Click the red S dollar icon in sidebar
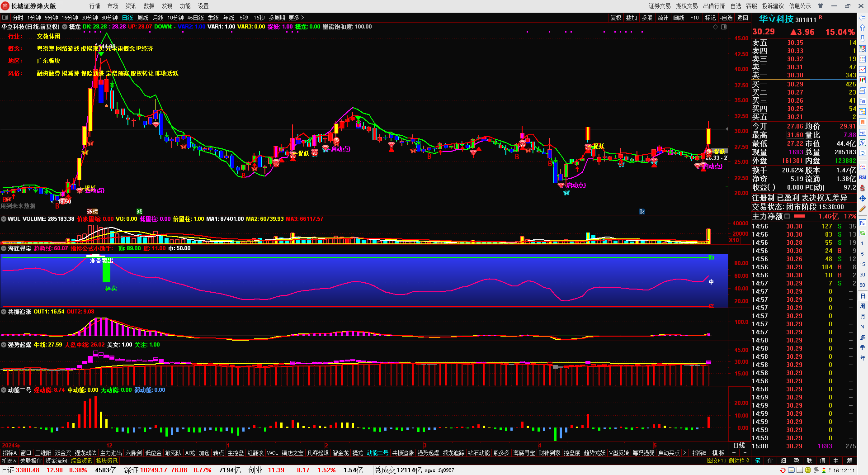 pyautogui.click(x=862, y=188)
